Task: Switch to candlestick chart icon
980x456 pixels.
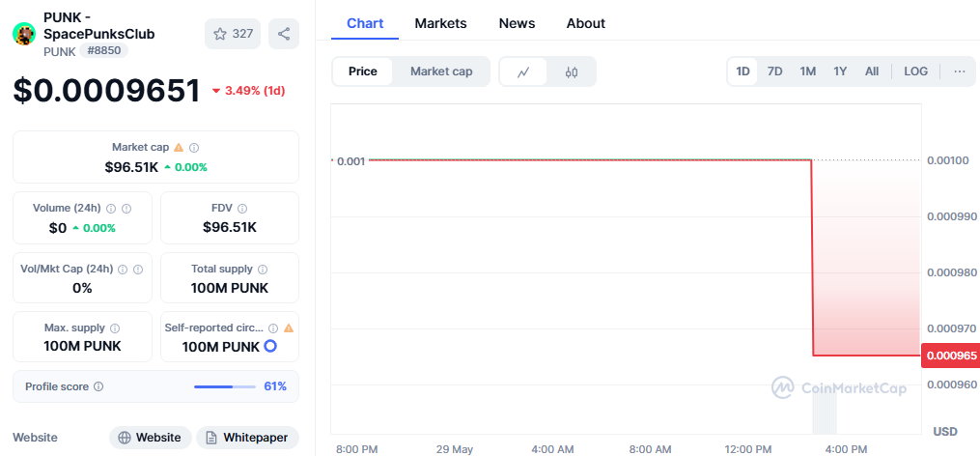Action: point(572,71)
